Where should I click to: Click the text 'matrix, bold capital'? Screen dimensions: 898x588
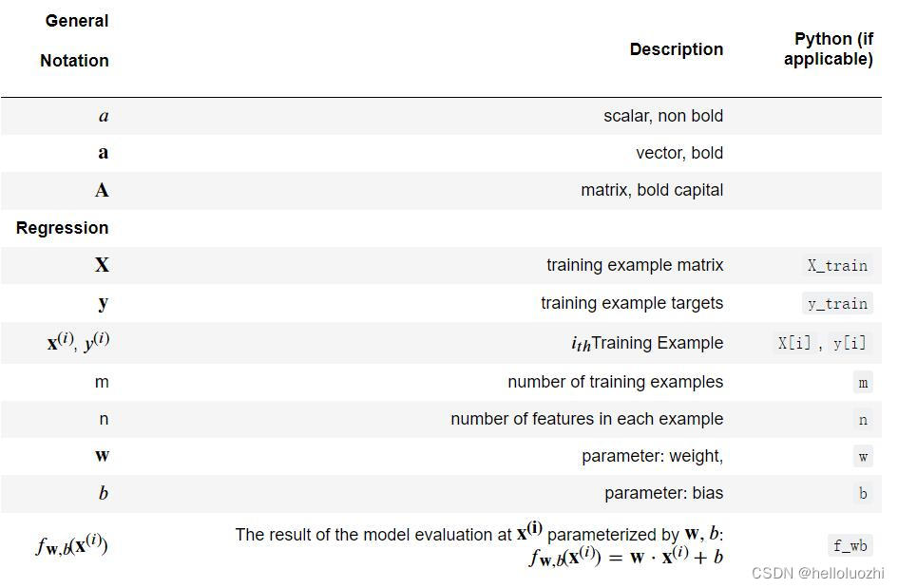652,190
